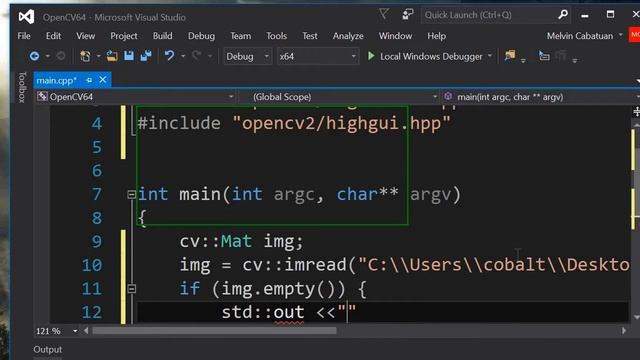Click the notifications flag icon
This screenshot has height=360, width=640.
(x=384, y=15)
